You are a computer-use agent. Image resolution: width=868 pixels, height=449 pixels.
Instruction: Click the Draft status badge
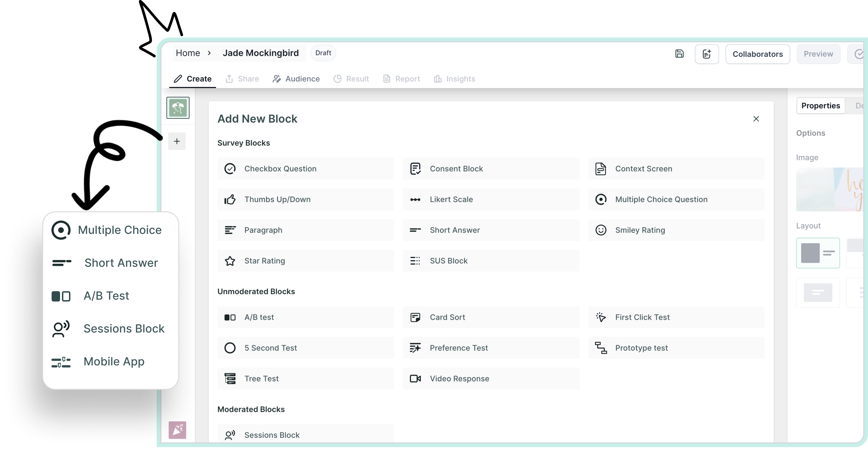323,53
